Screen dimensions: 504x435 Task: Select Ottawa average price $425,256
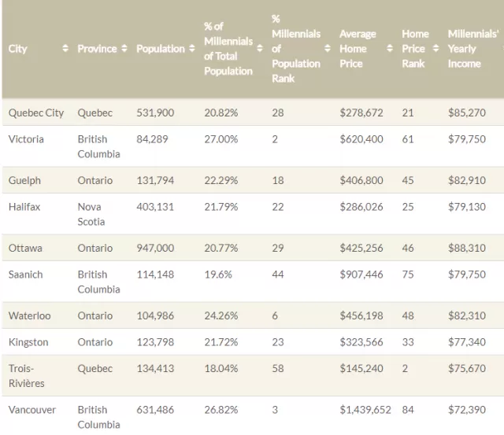tap(361, 248)
